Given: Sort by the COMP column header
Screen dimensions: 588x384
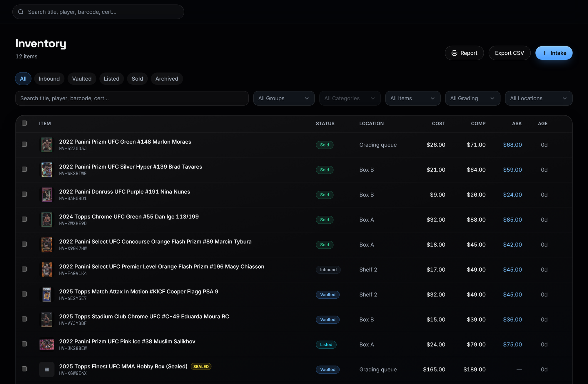Looking at the screenshot, I should click(478, 124).
